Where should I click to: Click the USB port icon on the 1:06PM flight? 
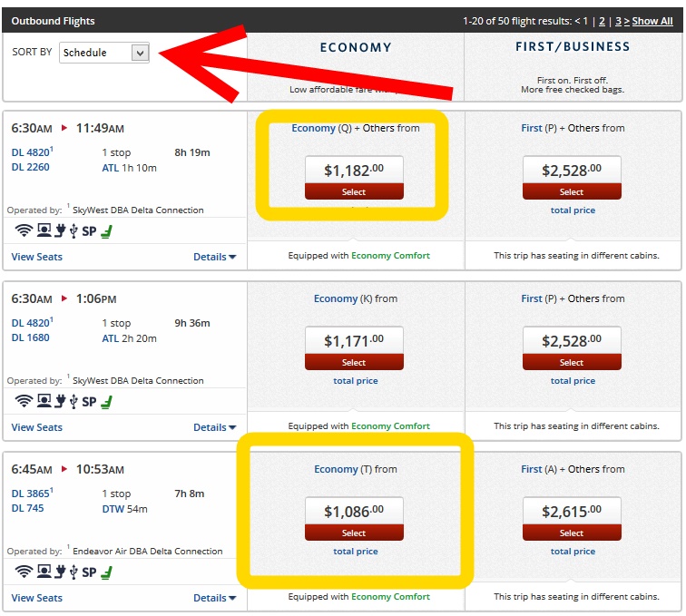(73, 402)
